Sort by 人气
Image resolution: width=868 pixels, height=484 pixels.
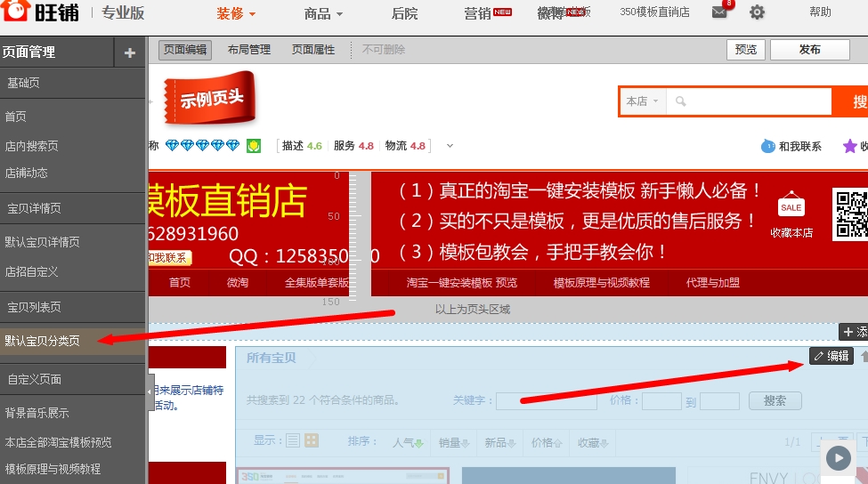[x=408, y=442]
